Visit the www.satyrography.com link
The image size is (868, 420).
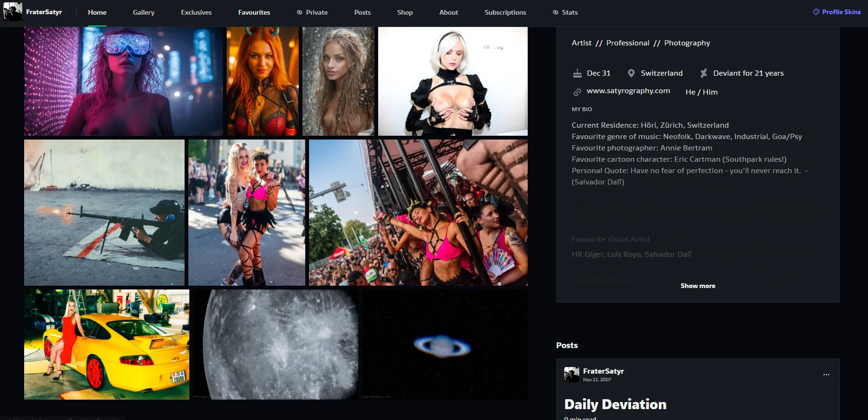(628, 91)
